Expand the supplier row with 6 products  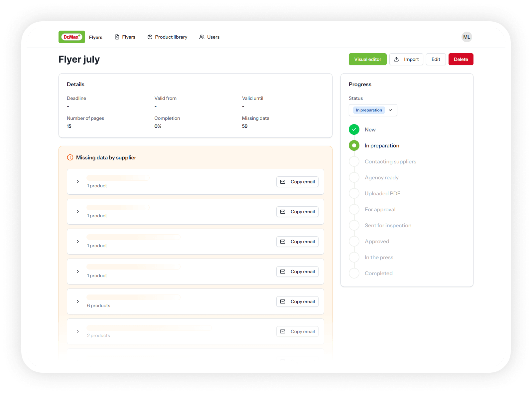78,301
